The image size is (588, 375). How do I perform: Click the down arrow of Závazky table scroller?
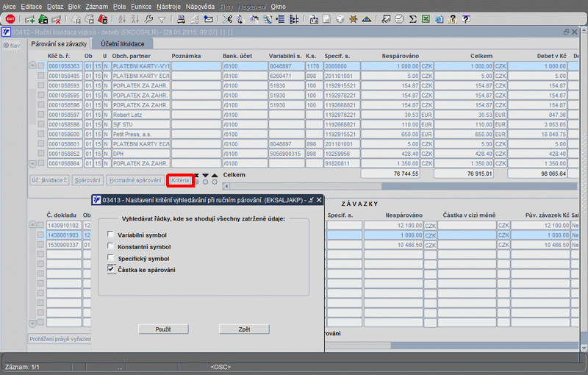pyautogui.click(x=32, y=324)
